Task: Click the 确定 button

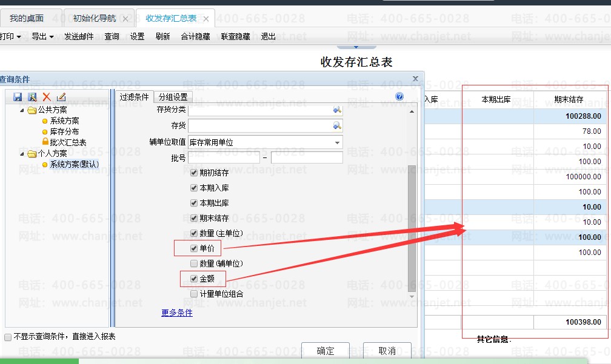Action: tap(326, 351)
